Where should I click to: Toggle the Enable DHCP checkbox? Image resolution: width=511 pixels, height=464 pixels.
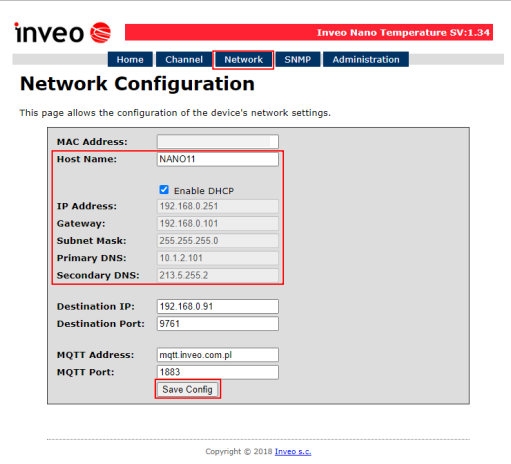[164, 190]
